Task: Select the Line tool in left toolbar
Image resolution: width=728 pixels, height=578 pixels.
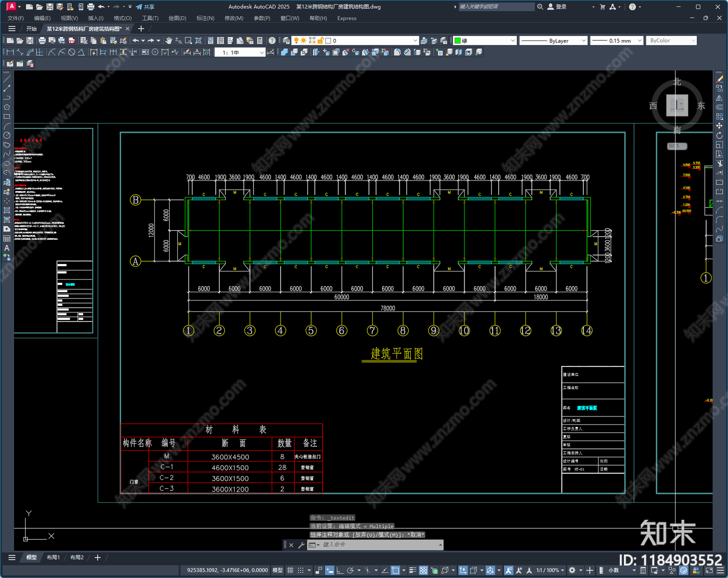Action: point(7,79)
